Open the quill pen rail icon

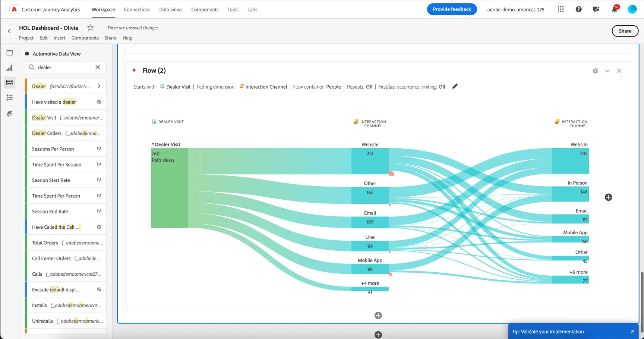pos(10,114)
